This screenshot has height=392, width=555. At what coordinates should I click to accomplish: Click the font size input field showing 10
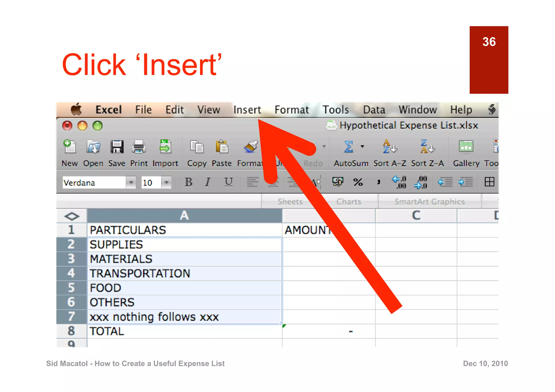[x=151, y=182]
